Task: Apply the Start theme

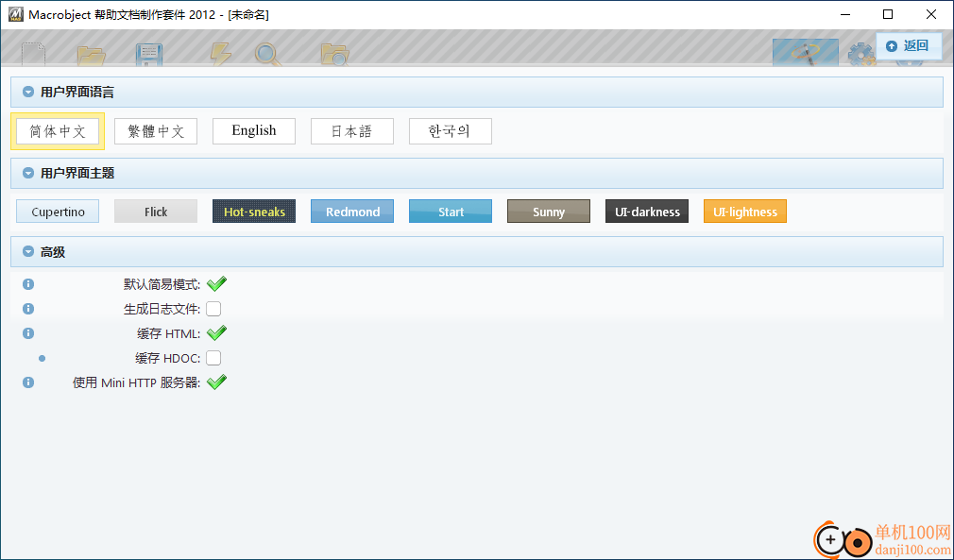Action: tap(451, 212)
